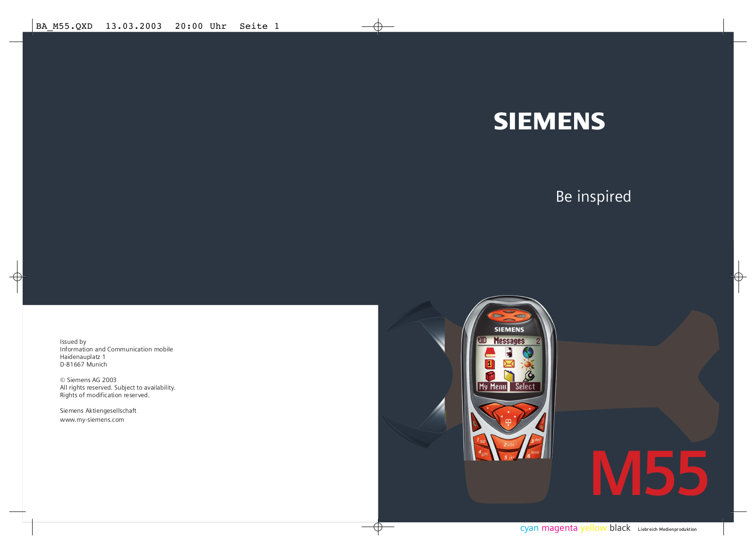Click the 'Issued by' line
The height and width of the screenshot is (554, 756).
[73, 341]
